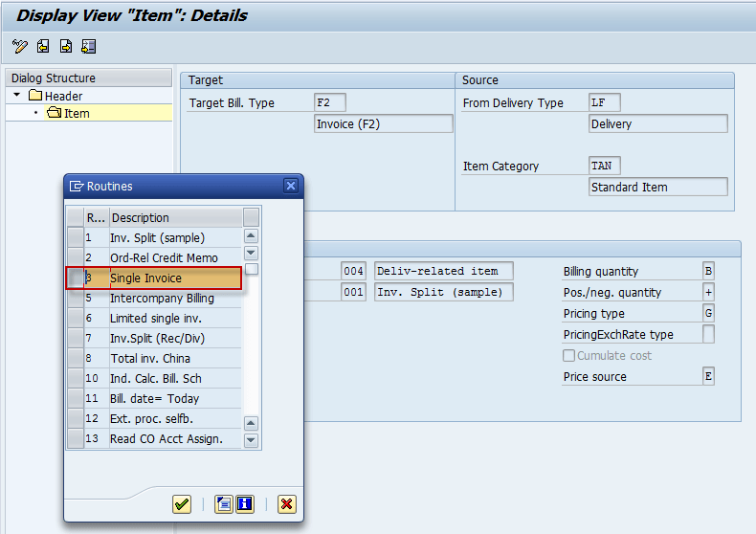Go to previous entry icon
This screenshot has height=534, width=756.
coord(43,46)
